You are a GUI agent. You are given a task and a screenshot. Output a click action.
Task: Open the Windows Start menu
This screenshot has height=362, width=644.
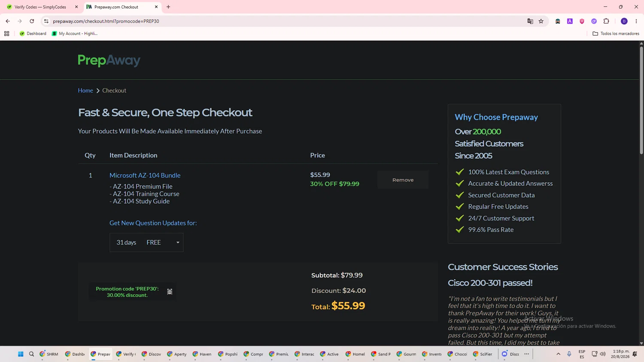tap(21, 354)
